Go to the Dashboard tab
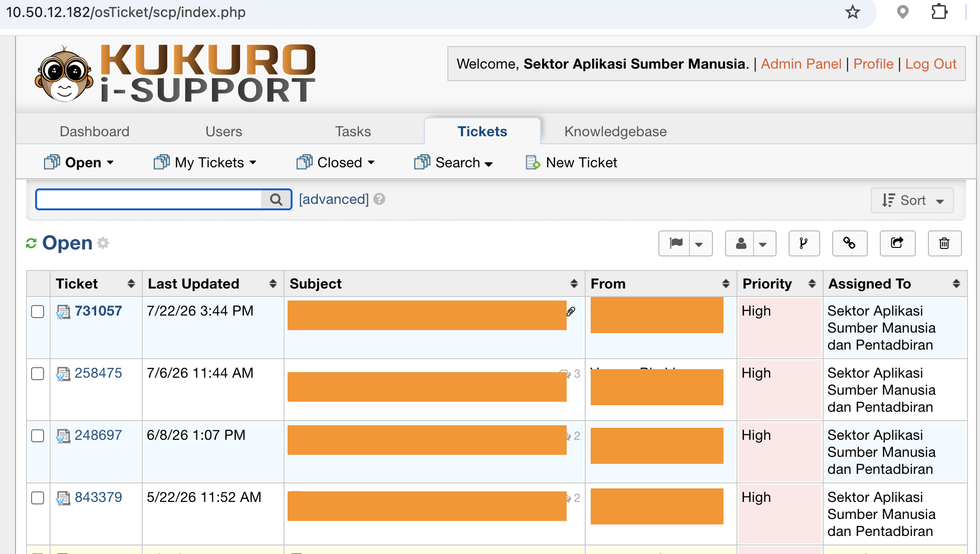This screenshot has width=980, height=554. pyautogui.click(x=95, y=131)
